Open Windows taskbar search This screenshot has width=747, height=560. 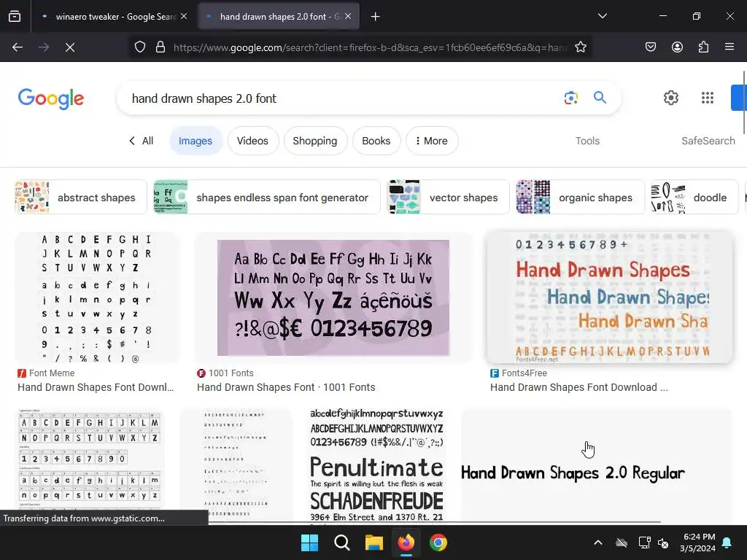click(341, 542)
